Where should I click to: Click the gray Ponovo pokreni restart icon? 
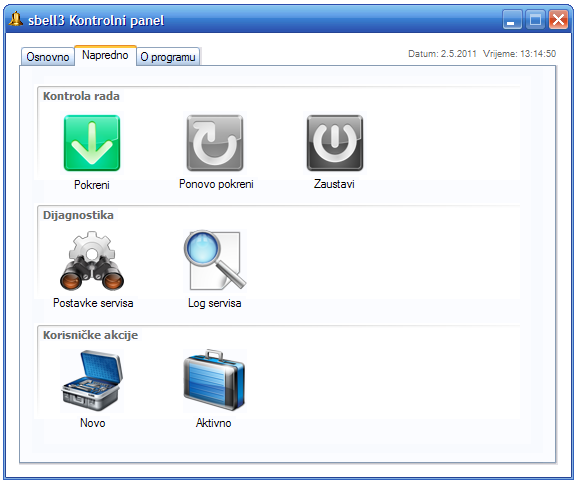[215, 143]
